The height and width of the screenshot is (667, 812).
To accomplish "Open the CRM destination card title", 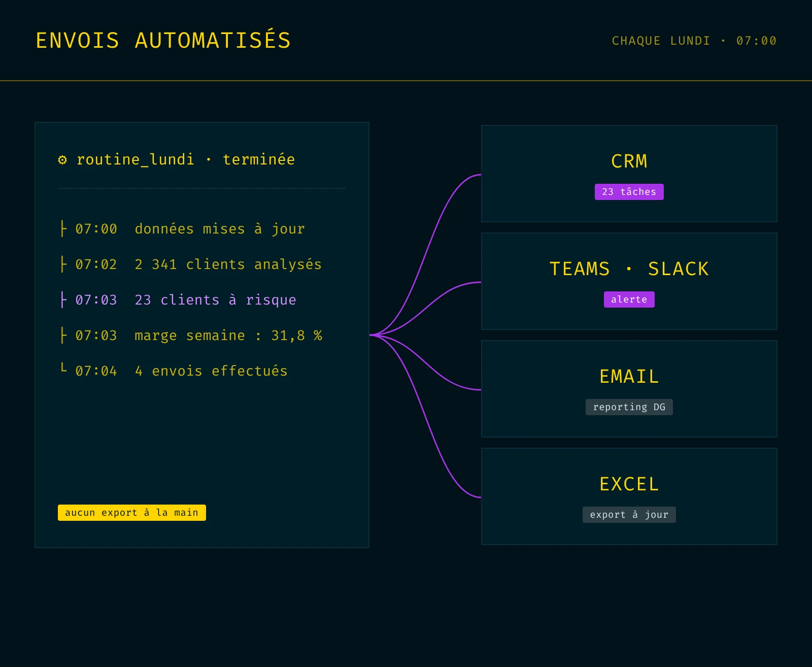I will tap(629, 161).
